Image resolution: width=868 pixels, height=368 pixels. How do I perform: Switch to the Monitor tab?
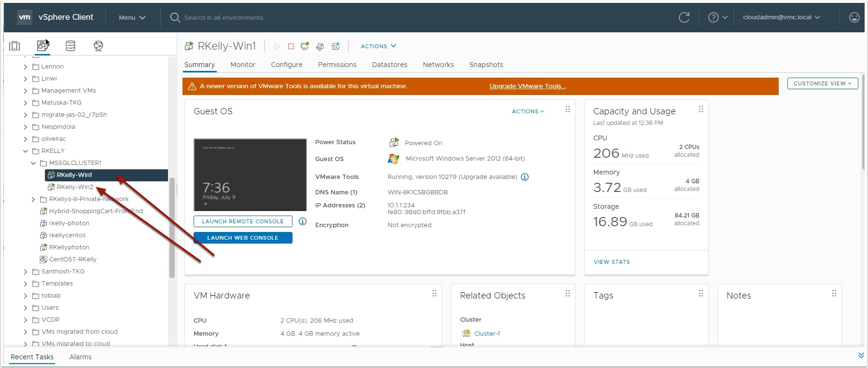click(243, 65)
